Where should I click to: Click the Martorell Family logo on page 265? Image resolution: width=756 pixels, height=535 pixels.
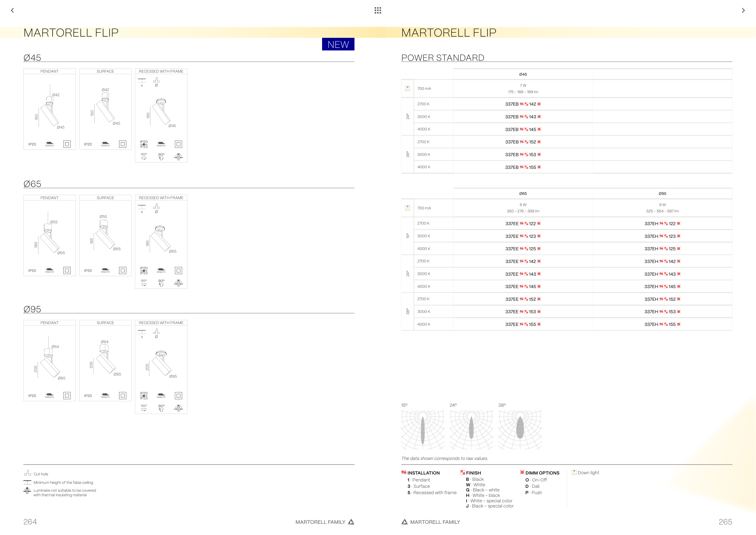point(404,522)
